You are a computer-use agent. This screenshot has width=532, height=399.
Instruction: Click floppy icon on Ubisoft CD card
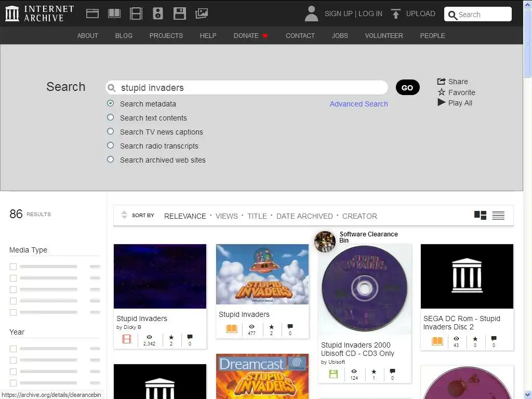(334, 374)
